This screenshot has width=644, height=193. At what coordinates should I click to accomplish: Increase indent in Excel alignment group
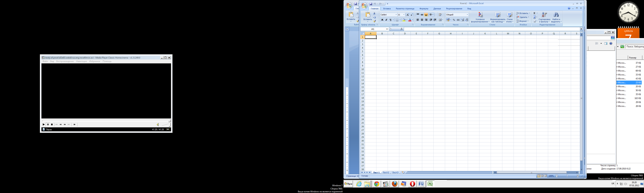(435, 20)
